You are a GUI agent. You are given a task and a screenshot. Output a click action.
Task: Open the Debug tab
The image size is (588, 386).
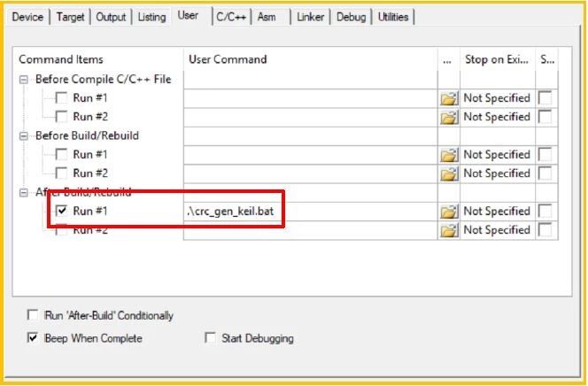pyautogui.click(x=351, y=17)
